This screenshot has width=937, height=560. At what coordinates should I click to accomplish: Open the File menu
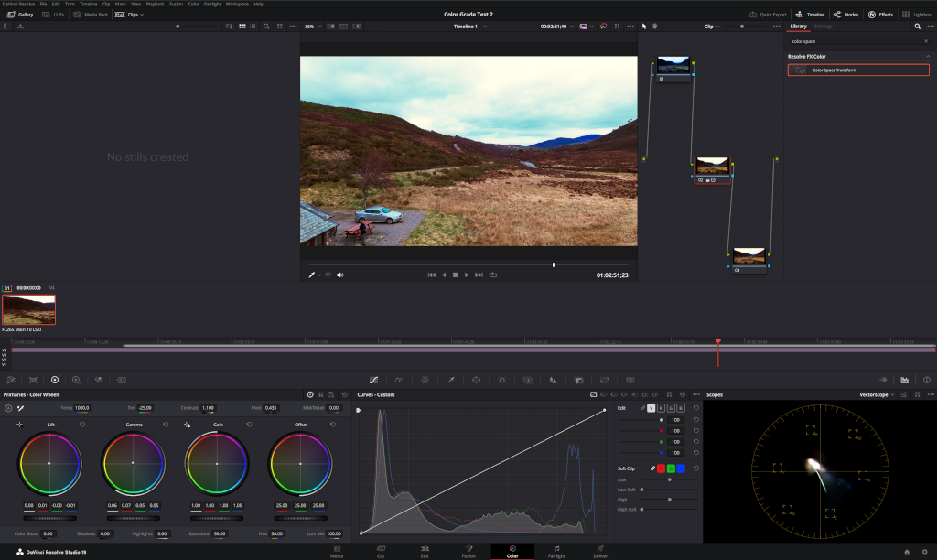[x=43, y=5]
